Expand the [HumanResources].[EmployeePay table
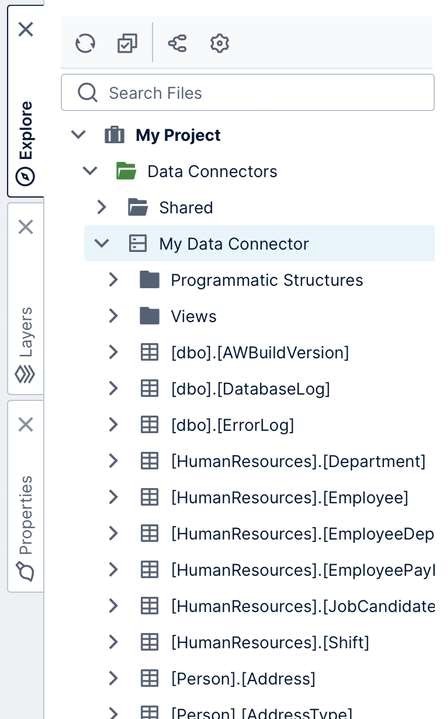448x719 pixels. (x=113, y=570)
